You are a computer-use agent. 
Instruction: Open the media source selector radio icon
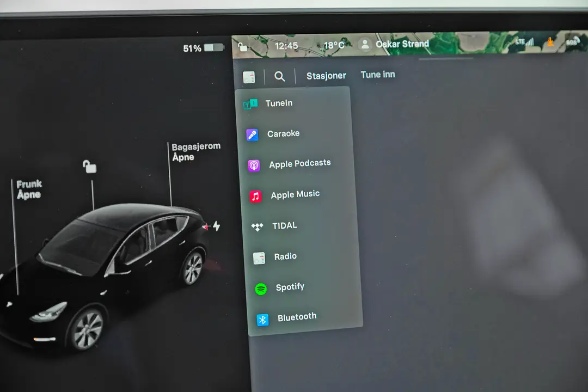[x=249, y=77]
